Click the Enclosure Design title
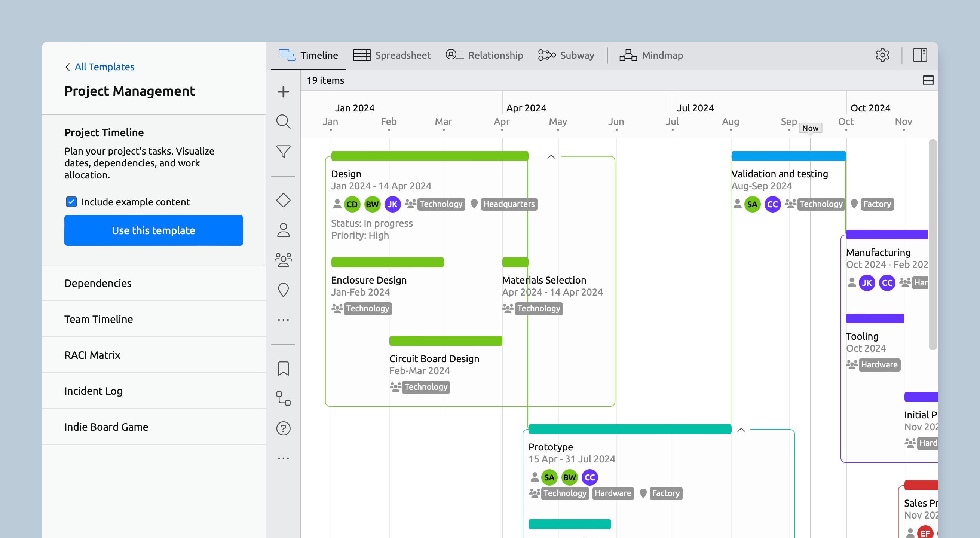The width and height of the screenshot is (980, 538). pos(369,281)
